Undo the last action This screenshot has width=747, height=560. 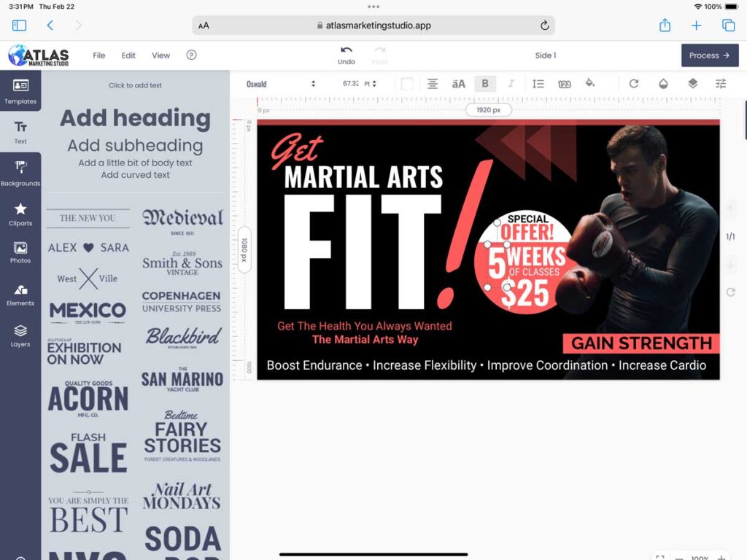click(x=347, y=55)
